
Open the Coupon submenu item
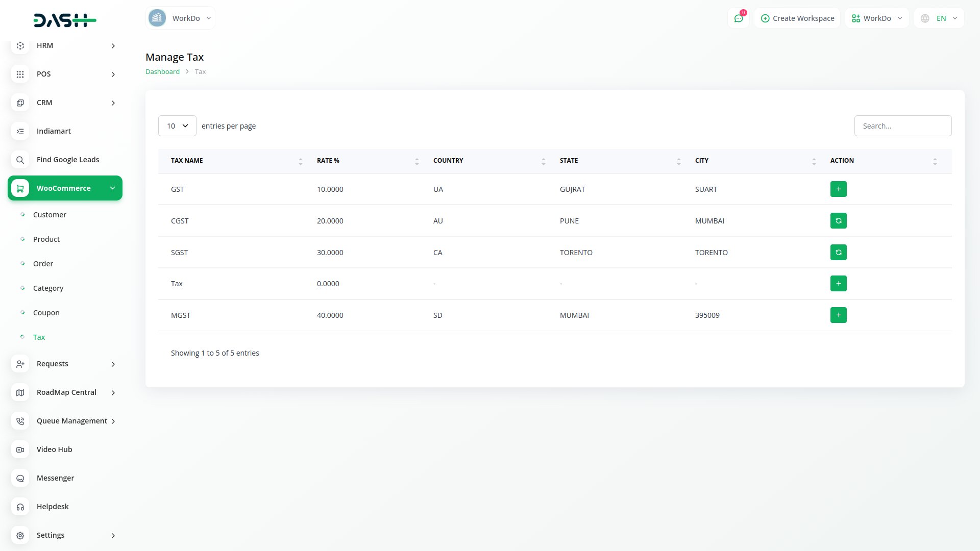coord(46,313)
